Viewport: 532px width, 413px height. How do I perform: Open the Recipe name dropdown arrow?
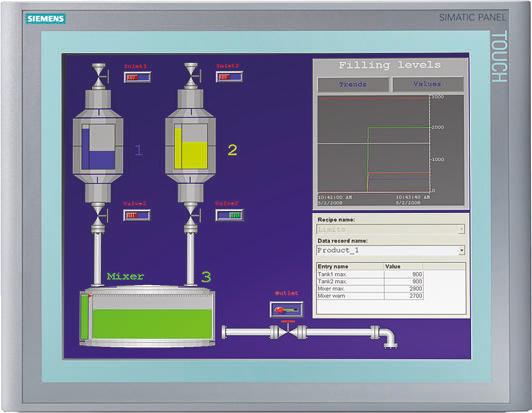click(x=461, y=229)
